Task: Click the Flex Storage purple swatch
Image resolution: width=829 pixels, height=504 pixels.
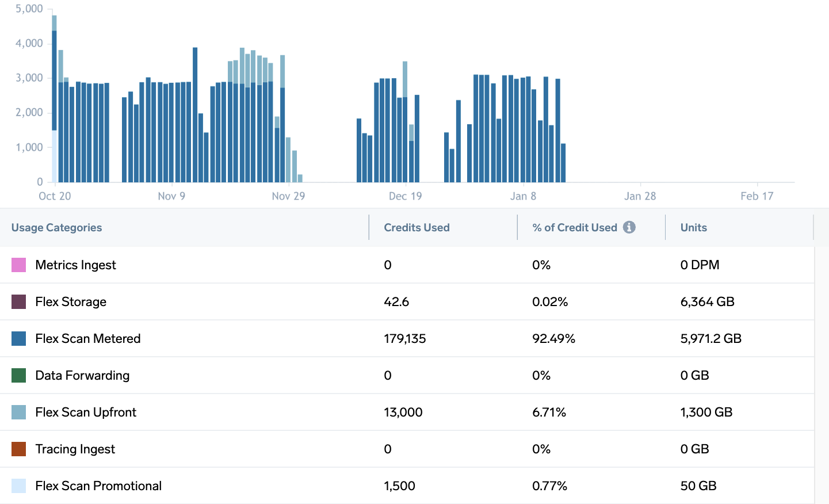Action: (19, 302)
